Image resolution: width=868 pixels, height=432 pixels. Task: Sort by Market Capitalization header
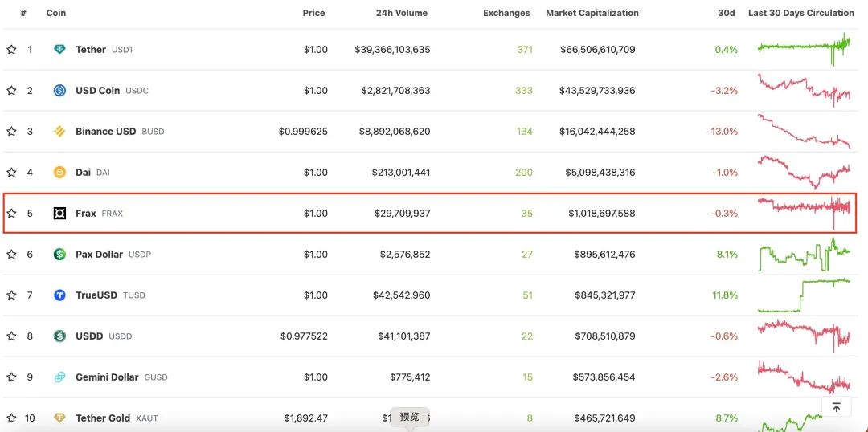point(592,13)
